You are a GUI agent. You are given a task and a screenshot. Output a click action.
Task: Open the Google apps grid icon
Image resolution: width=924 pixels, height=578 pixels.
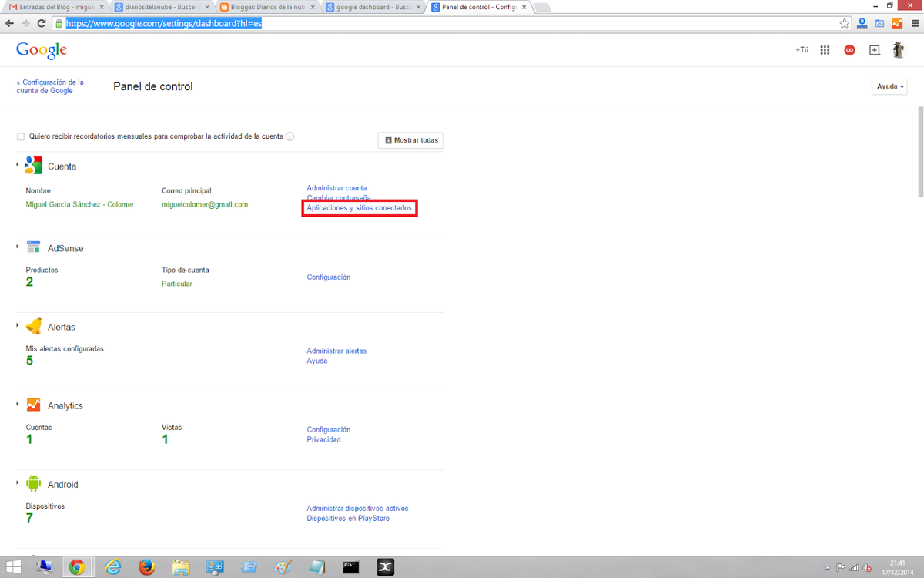(x=825, y=50)
